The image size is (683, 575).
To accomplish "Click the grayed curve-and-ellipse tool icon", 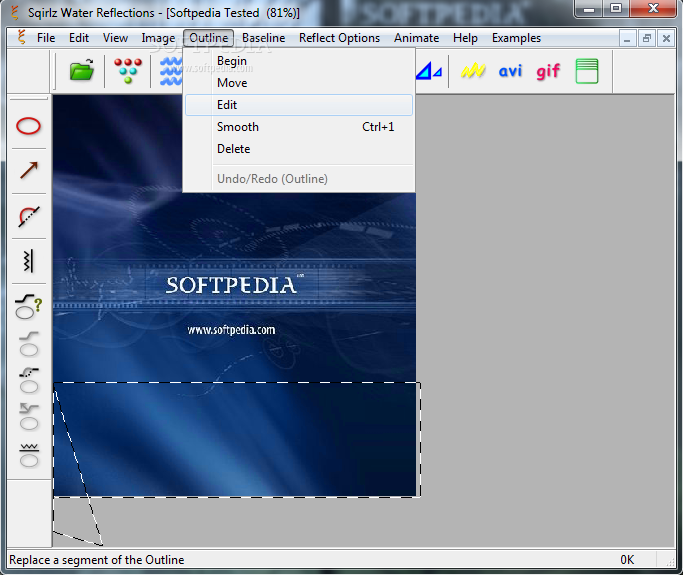I will [x=29, y=344].
